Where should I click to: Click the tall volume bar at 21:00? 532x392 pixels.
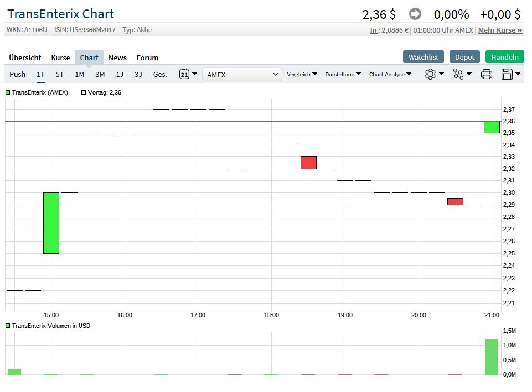(492, 357)
